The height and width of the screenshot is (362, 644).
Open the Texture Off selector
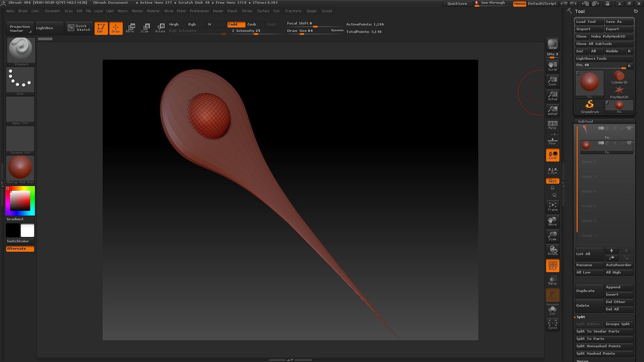point(20,140)
